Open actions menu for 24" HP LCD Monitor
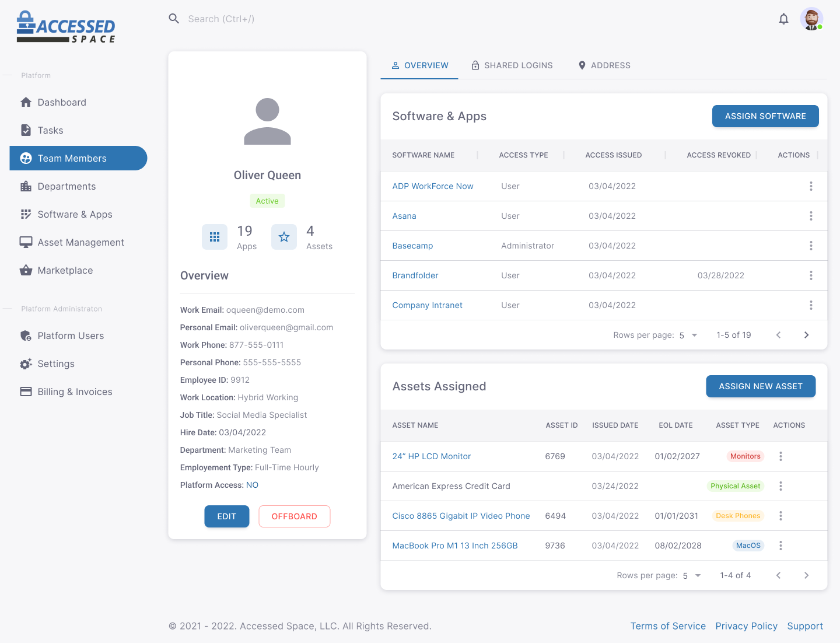This screenshot has width=840, height=643. (780, 456)
